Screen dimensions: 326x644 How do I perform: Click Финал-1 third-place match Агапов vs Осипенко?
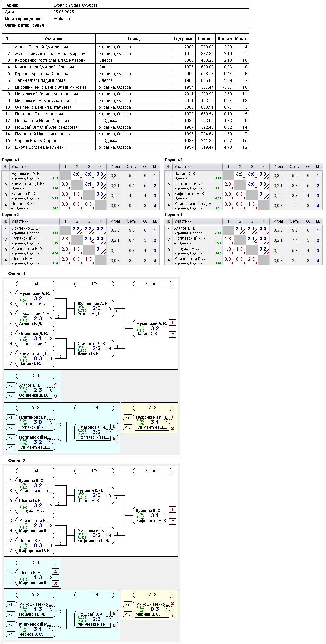tap(36, 390)
